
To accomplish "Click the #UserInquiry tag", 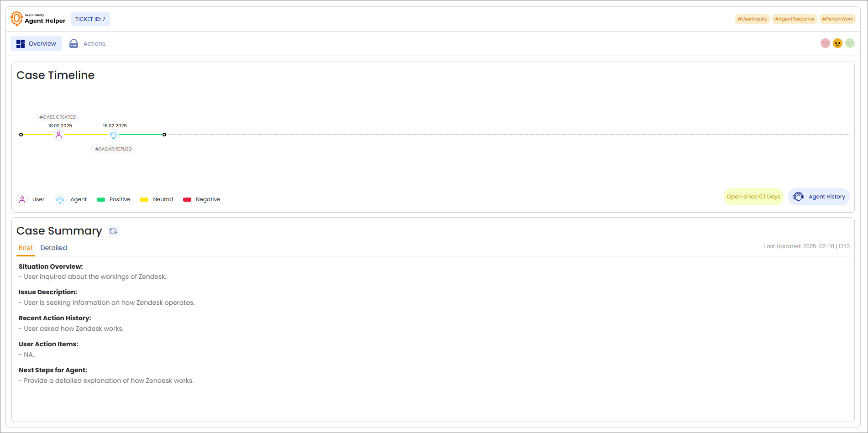I will pos(752,19).
